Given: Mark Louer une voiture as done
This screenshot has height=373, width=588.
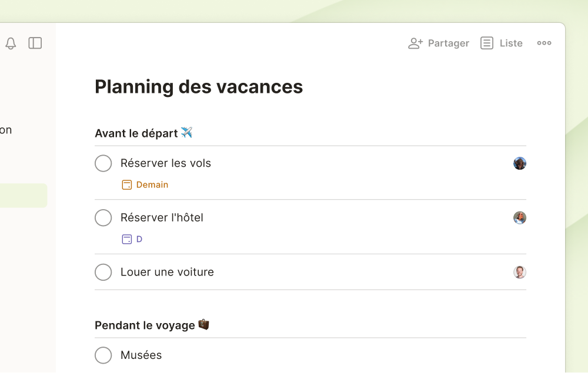Looking at the screenshot, I should (103, 272).
